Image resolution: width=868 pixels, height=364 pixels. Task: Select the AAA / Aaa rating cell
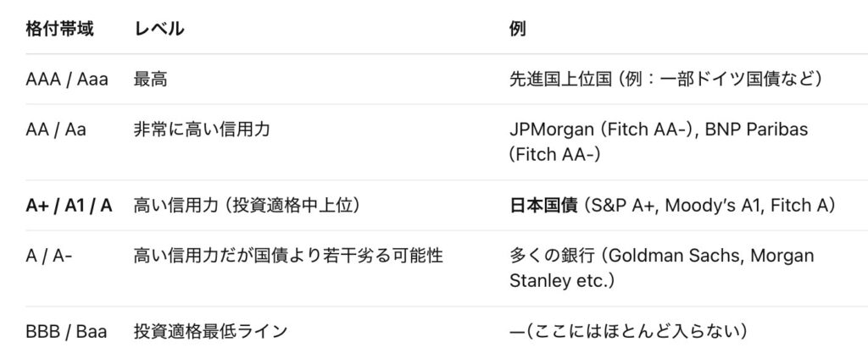coord(67,80)
